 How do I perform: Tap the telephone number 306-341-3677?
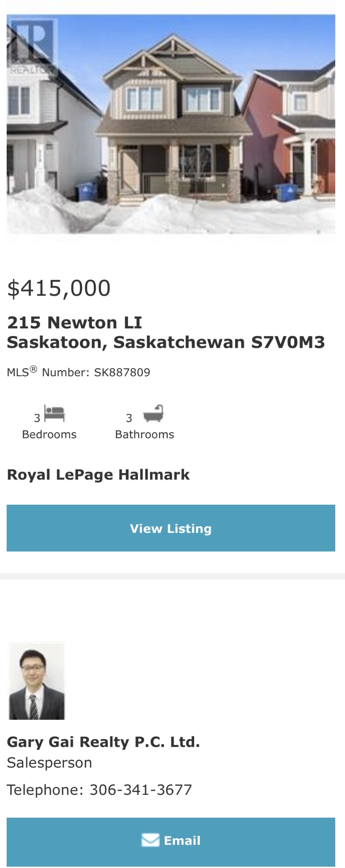tap(141, 790)
